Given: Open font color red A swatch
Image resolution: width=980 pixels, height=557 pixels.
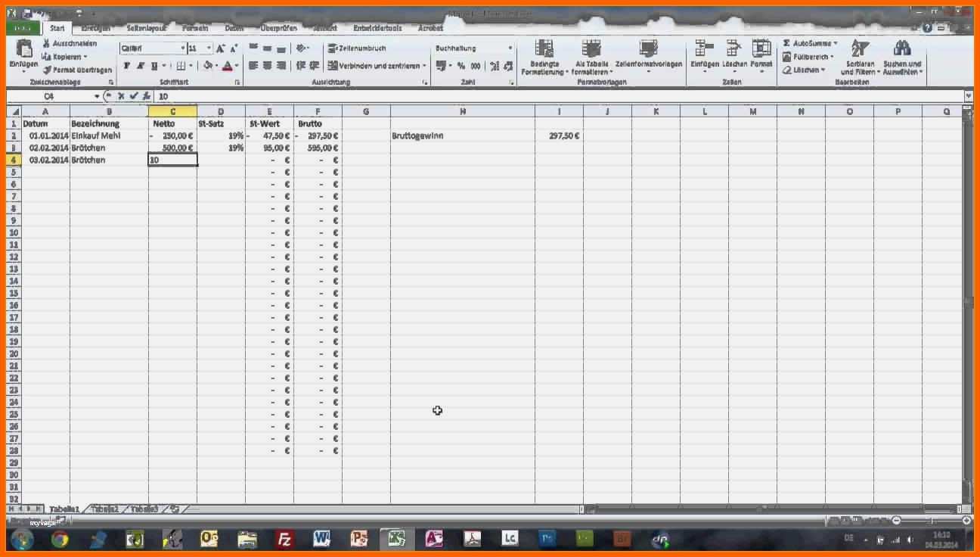Looking at the screenshot, I should 227,66.
